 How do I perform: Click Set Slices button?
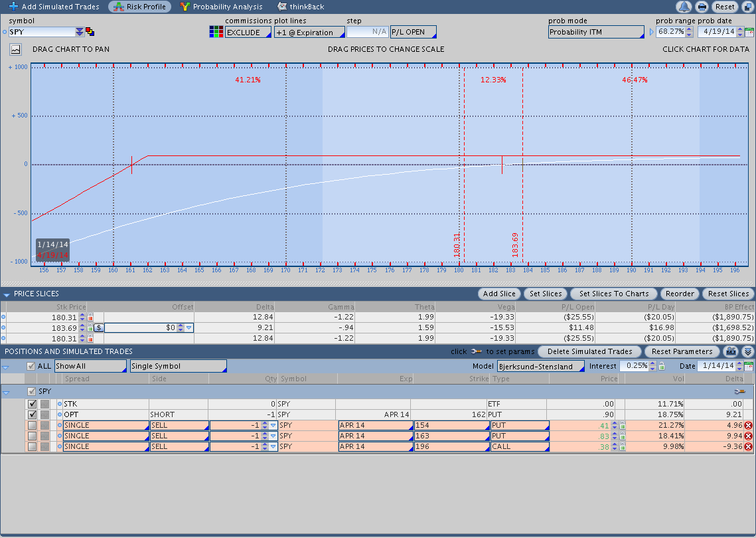pyautogui.click(x=546, y=294)
